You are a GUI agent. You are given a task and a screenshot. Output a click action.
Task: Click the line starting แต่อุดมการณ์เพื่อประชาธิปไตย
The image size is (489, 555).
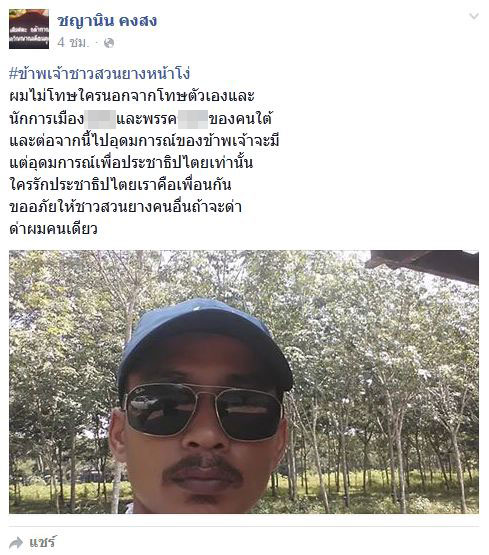click(131, 163)
